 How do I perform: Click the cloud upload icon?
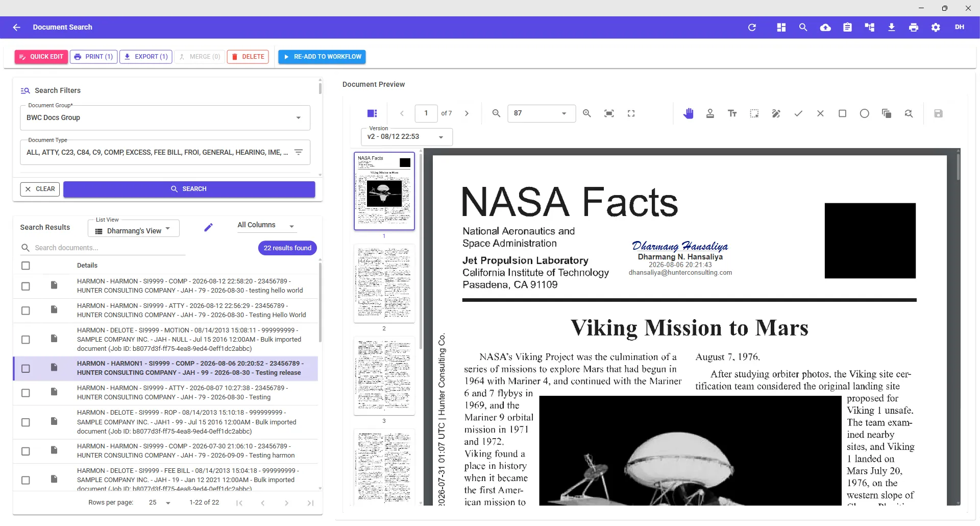coord(825,28)
